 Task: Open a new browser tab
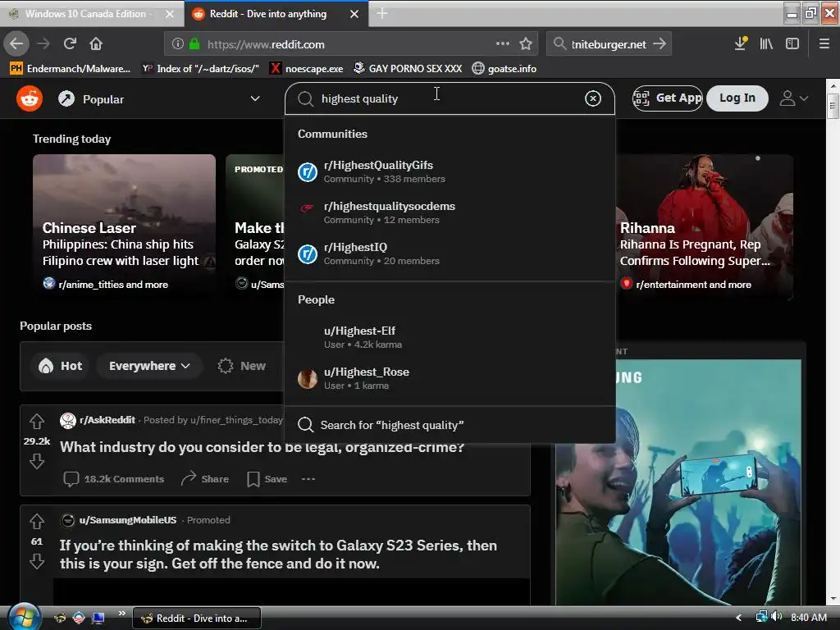click(x=382, y=13)
